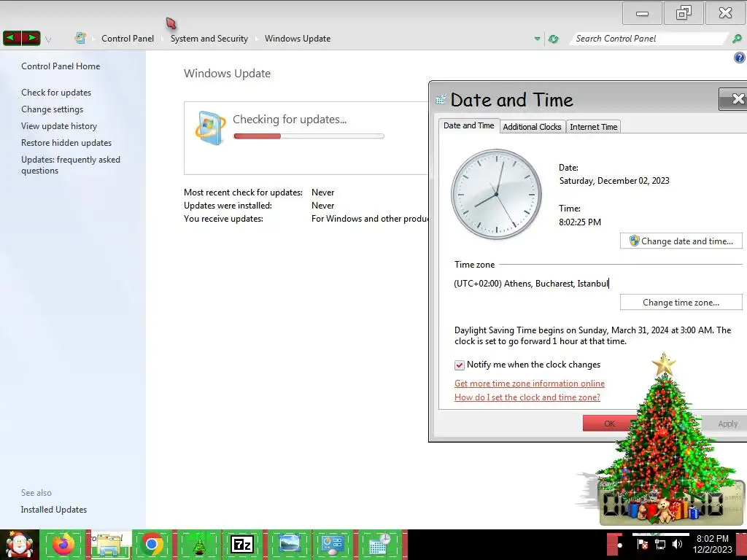Switch to Internet Time tab
Screen dimensions: 747x560
point(594,127)
